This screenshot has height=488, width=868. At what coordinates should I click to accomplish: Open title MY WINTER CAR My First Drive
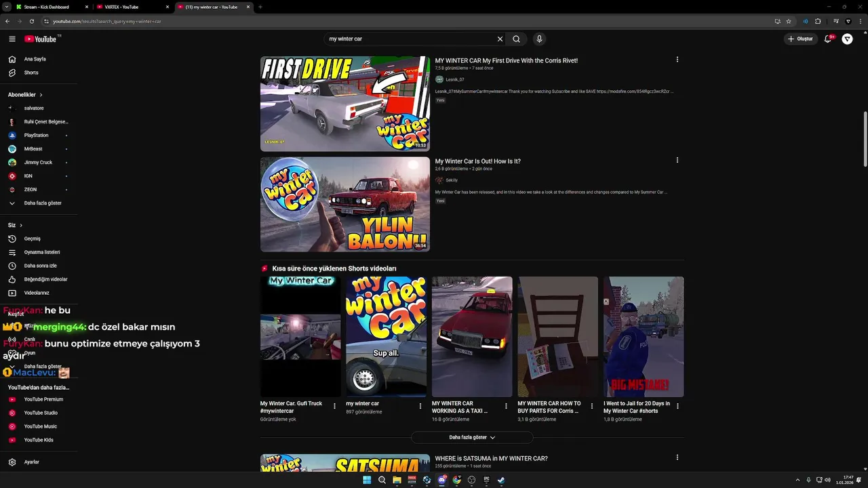tap(507, 60)
